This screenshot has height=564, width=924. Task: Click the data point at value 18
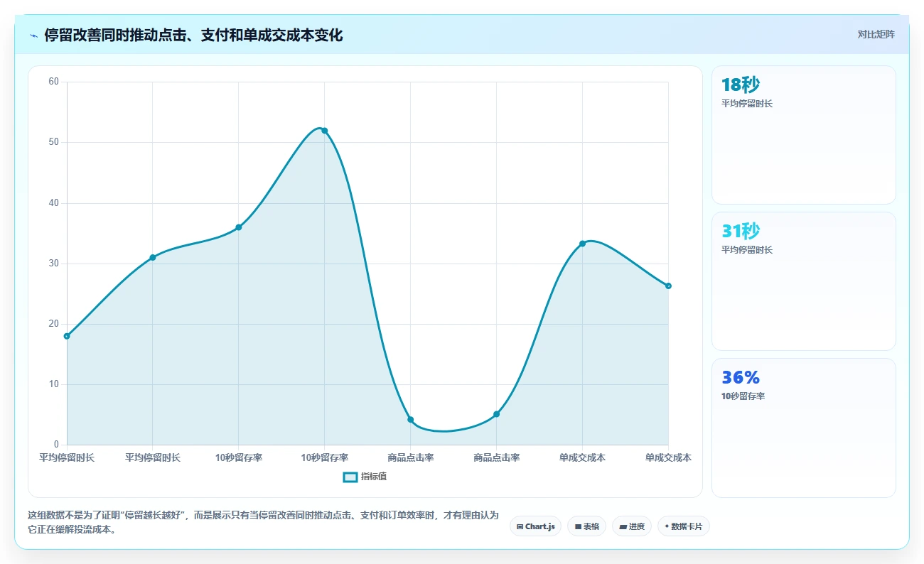(x=67, y=336)
